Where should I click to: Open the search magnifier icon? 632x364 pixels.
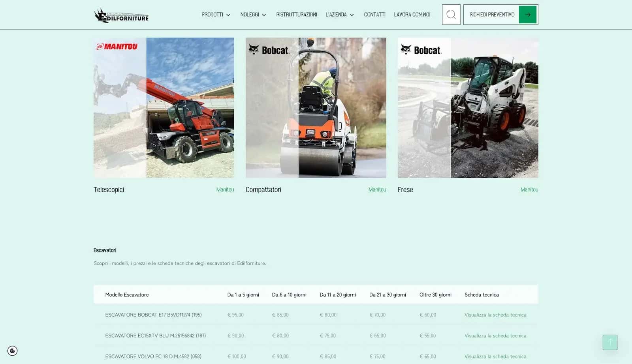click(x=451, y=15)
